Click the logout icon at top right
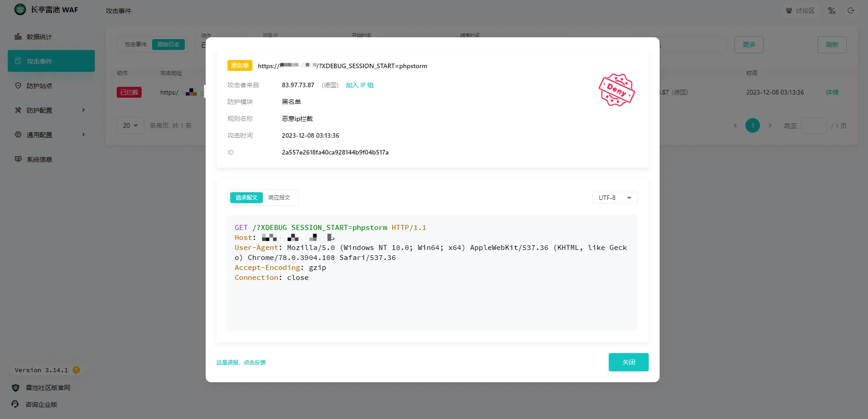868x419 pixels. (x=851, y=10)
